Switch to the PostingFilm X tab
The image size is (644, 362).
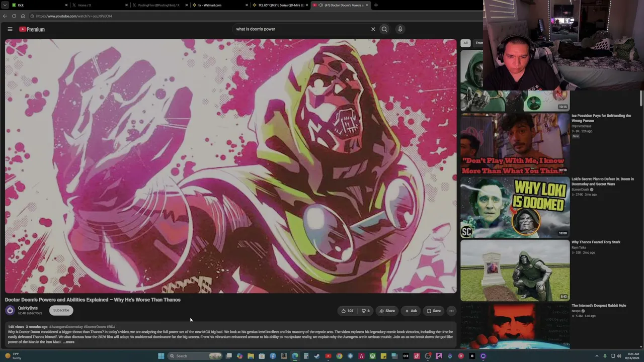159,5
